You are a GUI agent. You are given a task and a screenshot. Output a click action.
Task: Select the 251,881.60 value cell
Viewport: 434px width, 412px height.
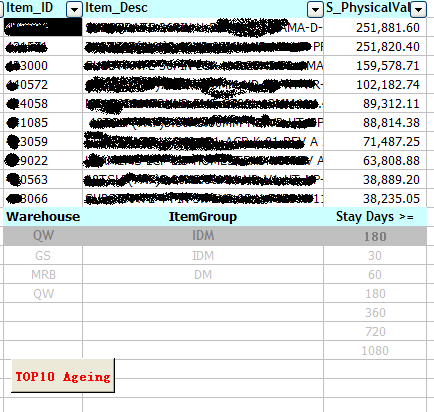(375, 27)
